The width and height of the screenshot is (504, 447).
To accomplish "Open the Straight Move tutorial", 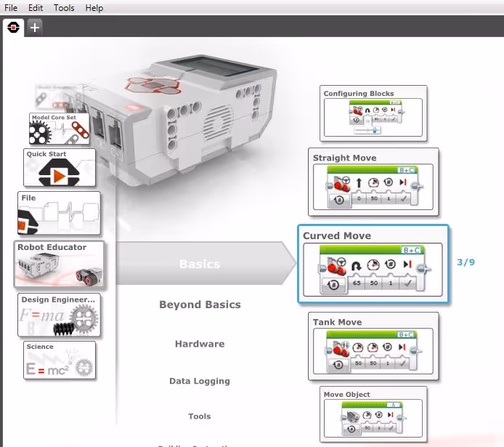I will [x=373, y=182].
